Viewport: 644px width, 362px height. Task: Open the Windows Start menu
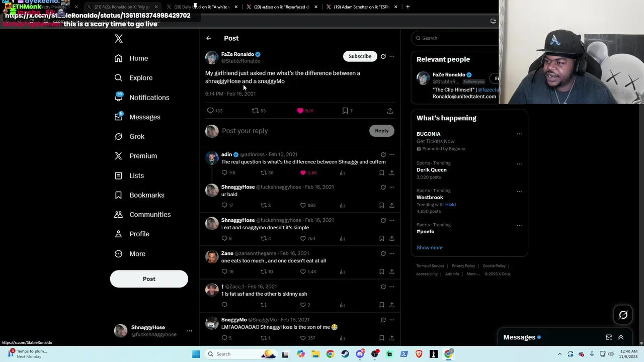(196, 354)
